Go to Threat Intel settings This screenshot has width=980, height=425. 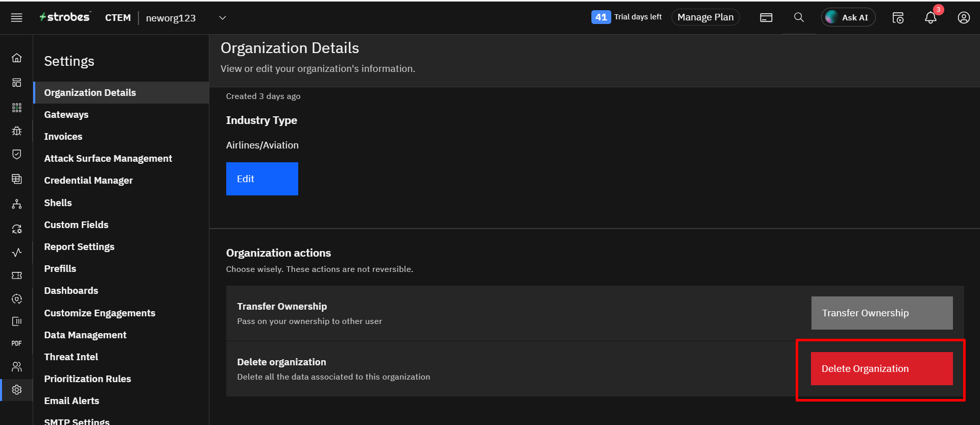coord(71,357)
